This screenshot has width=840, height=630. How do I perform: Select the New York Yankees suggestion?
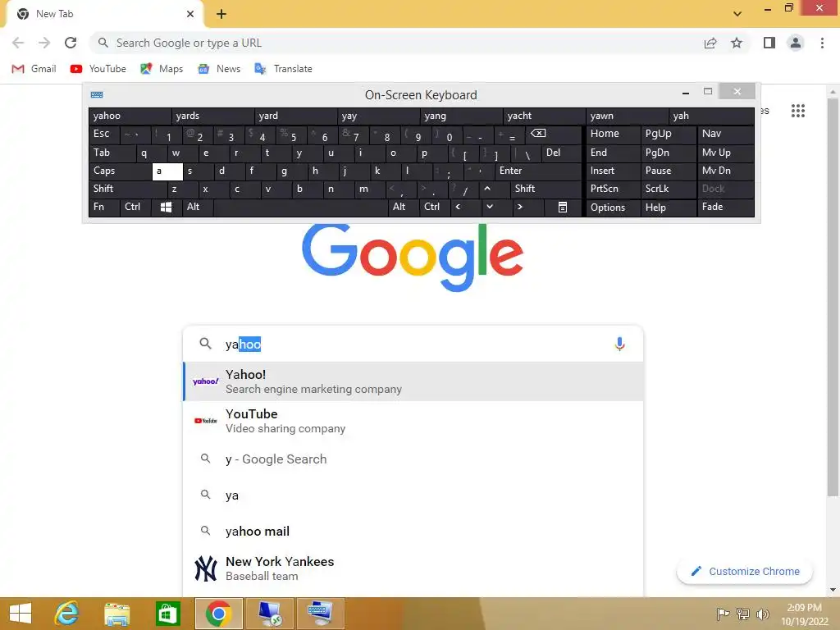point(413,568)
